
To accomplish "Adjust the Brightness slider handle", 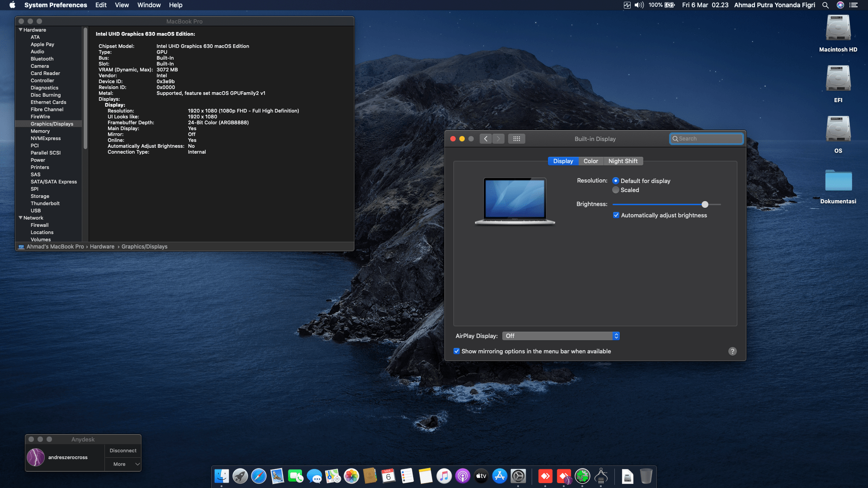I will pyautogui.click(x=705, y=204).
